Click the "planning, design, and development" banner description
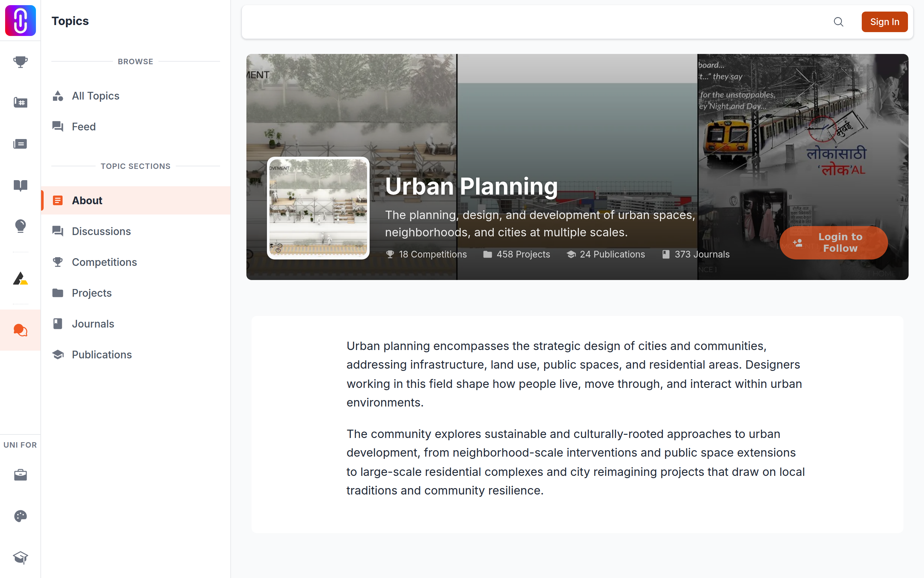Image resolution: width=924 pixels, height=578 pixels. click(x=540, y=223)
